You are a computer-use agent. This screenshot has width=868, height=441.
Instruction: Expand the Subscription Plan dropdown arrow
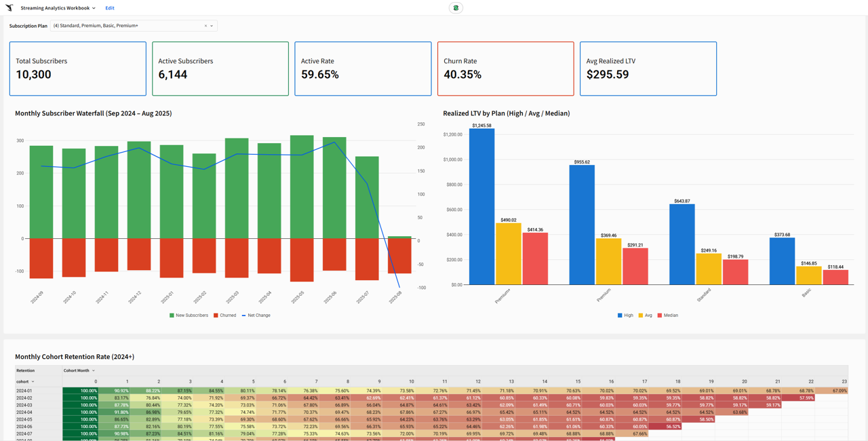(212, 26)
